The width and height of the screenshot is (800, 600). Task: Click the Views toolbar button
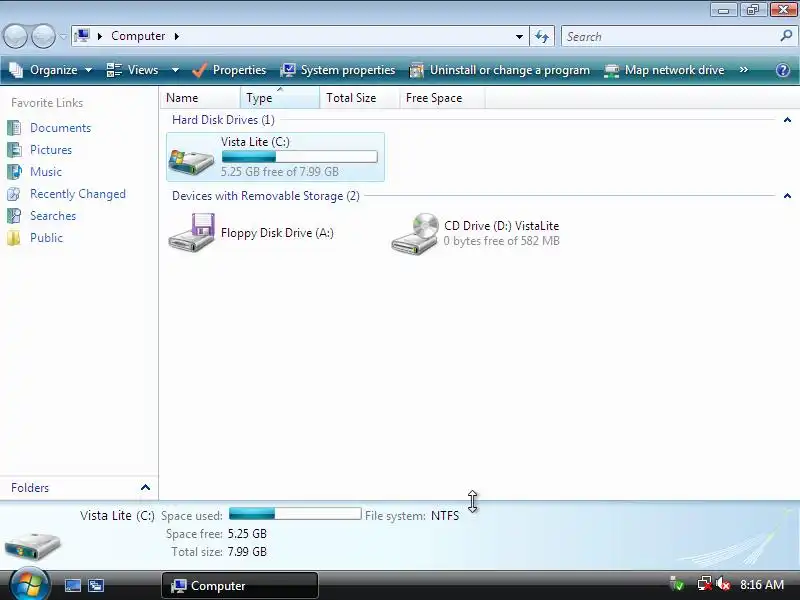pos(133,70)
